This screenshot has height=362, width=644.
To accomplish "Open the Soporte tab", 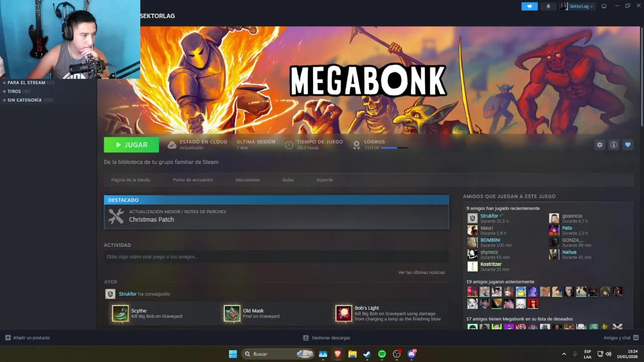I will (325, 179).
